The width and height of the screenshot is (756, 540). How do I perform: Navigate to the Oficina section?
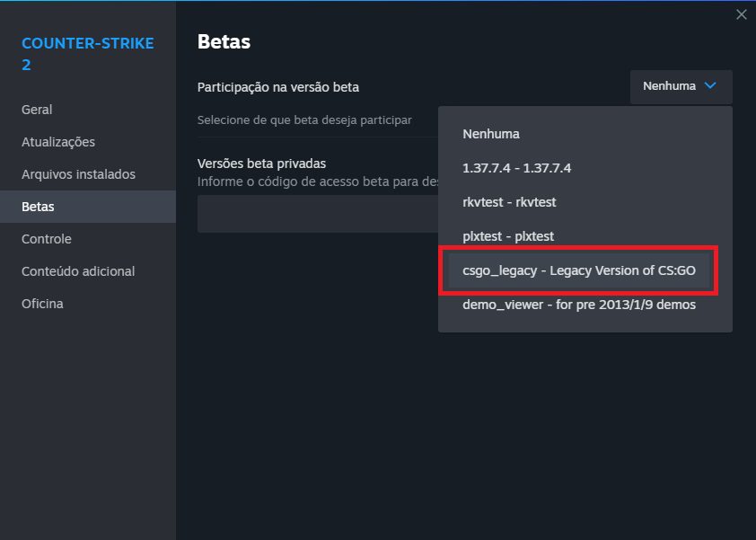pyautogui.click(x=42, y=304)
